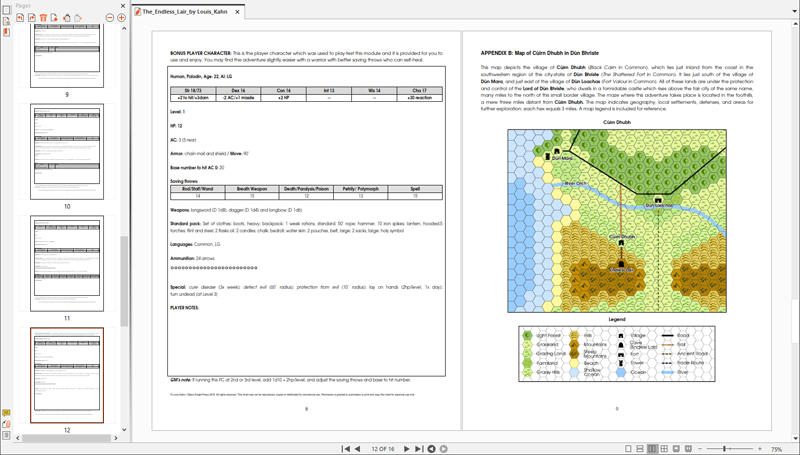Go to the first page
Image resolution: width=800 pixels, height=455 pixels.
click(346, 449)
